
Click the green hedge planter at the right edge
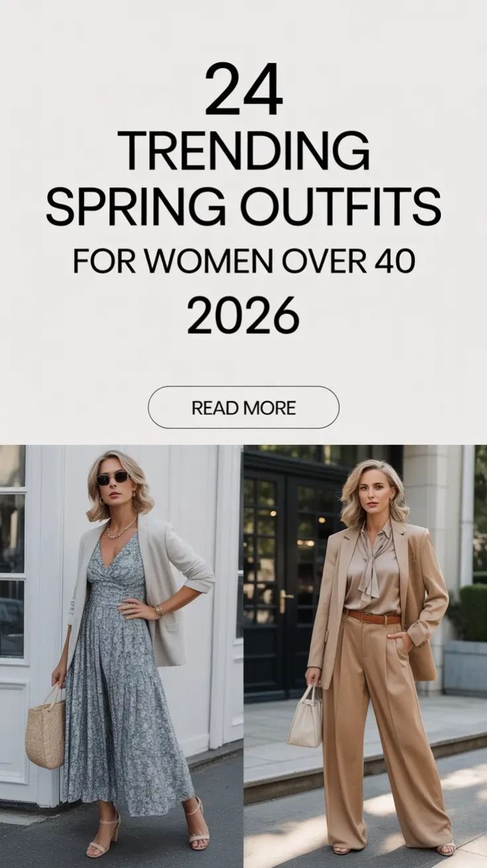pyautogui.click(x=473, y=612)
